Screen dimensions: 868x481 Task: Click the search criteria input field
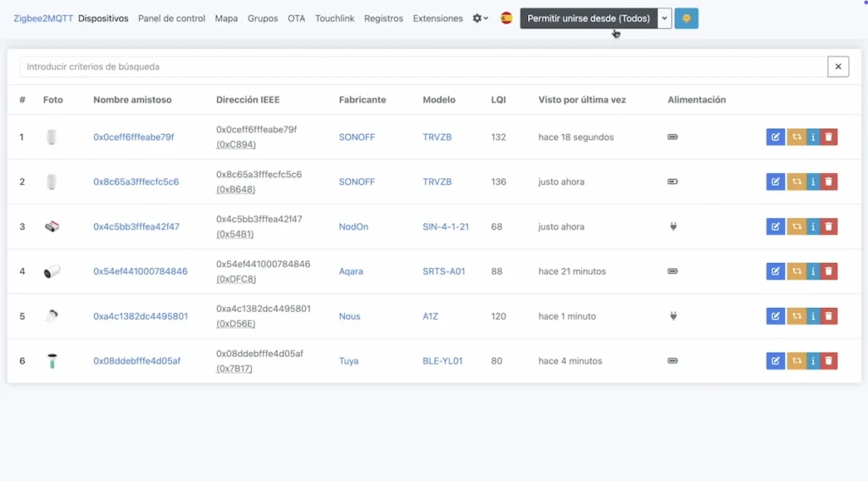coord(422,67)
